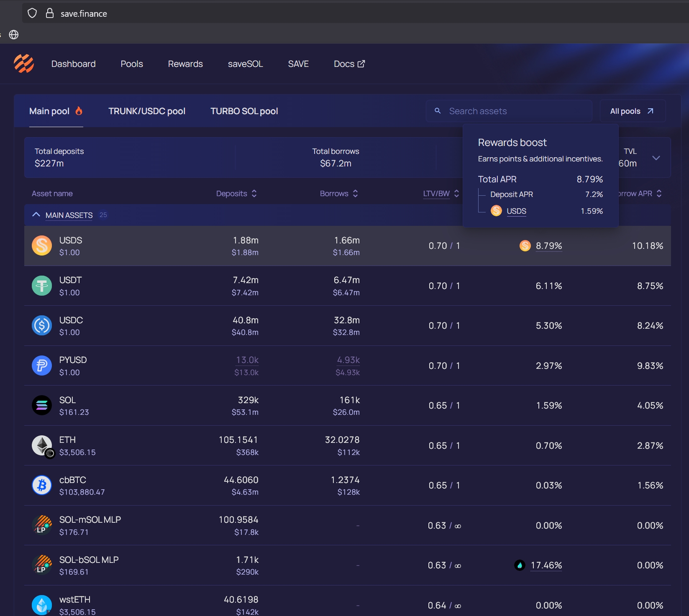
Task: Click the browser site security padlock icon
Action: (50, 13)
